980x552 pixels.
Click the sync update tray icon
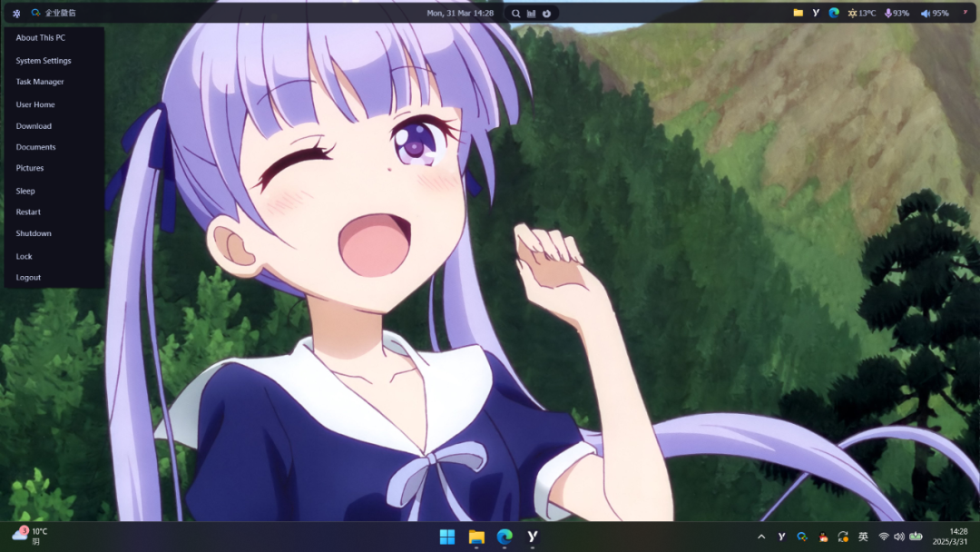click(x=843, y=537)
